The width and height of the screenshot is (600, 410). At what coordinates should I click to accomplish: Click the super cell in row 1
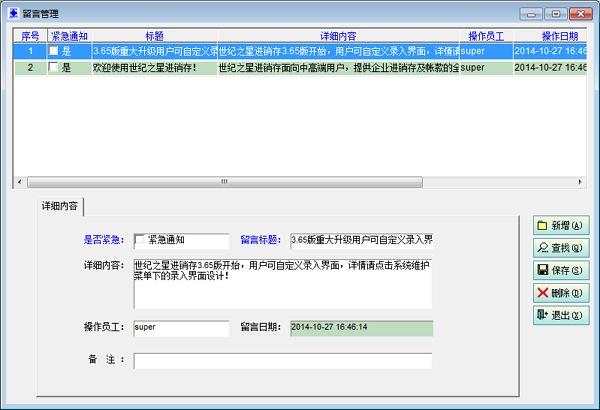point(486,51)
